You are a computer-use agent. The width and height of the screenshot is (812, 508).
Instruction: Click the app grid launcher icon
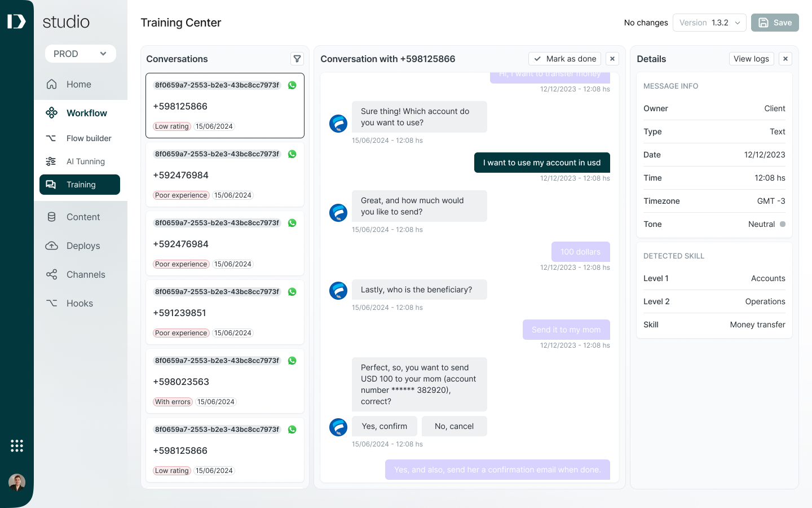pyautogui.click(x=17, y=446)
